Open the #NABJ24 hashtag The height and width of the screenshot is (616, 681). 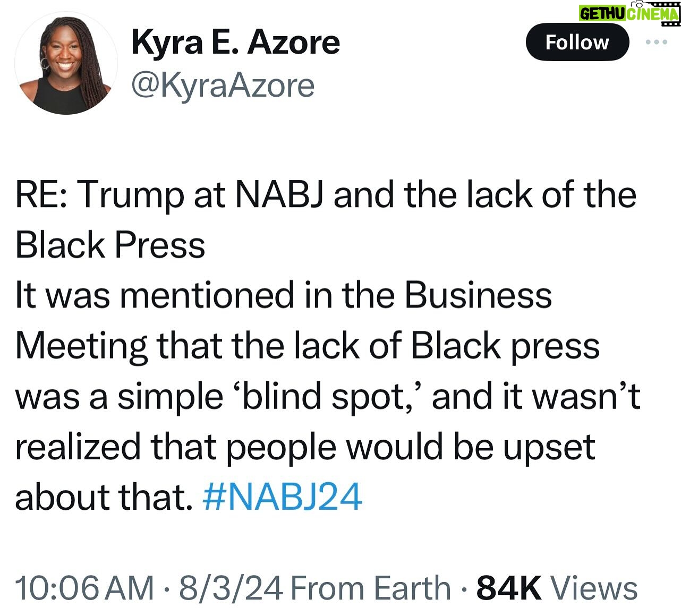[283, 497]
